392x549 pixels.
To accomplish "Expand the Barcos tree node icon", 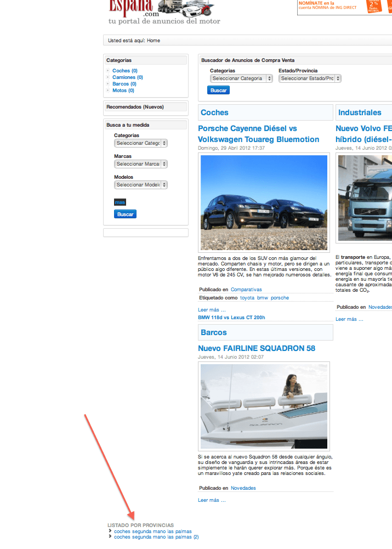I will click(x=108, y=84).
